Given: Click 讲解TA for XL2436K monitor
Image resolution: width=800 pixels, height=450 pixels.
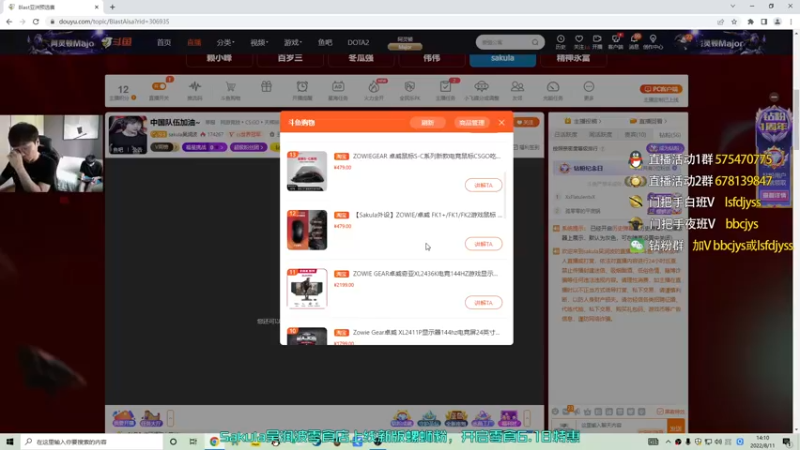Looking at the screenshot, I should (x=483, y=303).
